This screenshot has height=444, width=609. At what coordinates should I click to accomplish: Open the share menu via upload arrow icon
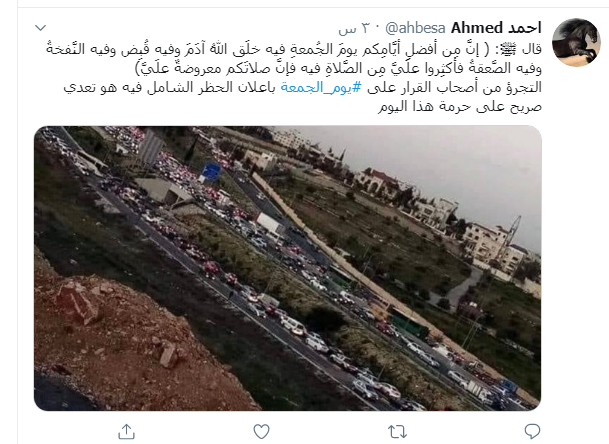click(126, 431)
